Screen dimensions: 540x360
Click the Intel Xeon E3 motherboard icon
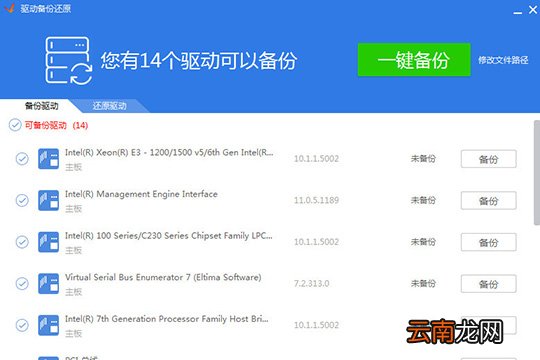(48, 159)
